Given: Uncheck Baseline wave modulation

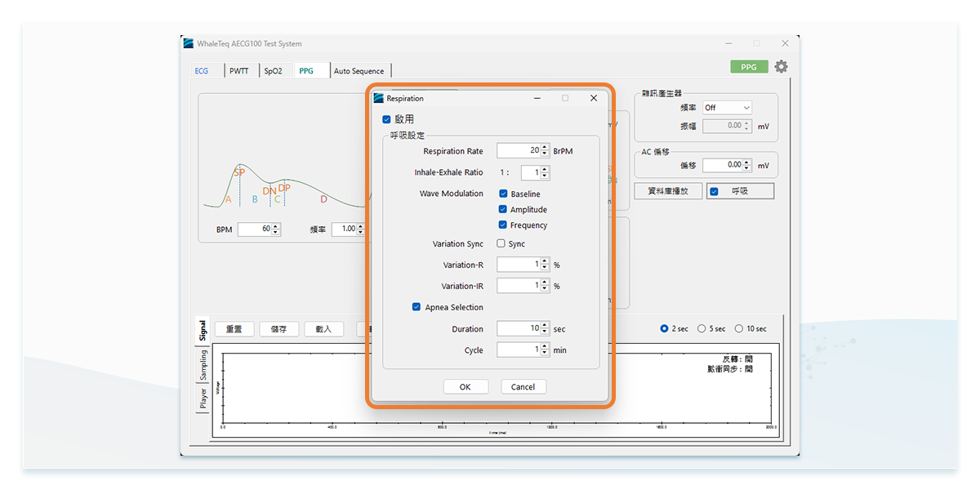Looking at the screenshot, I should [503, 194].
